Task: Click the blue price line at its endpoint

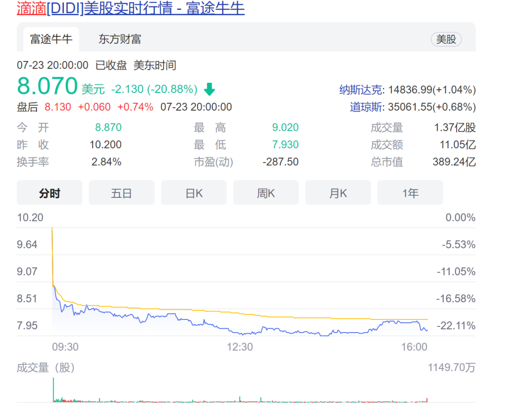Action: [x=427, y=330]
